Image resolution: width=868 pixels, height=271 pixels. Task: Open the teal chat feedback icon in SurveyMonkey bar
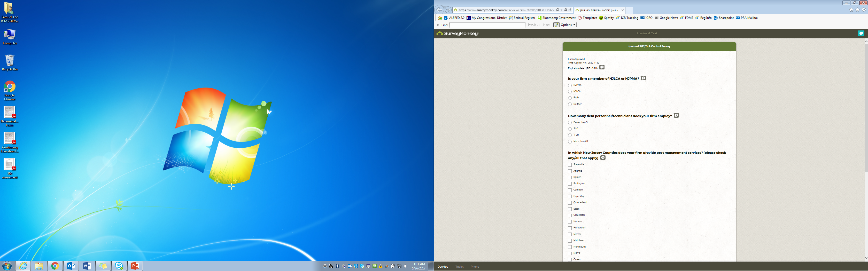(861, 33)
